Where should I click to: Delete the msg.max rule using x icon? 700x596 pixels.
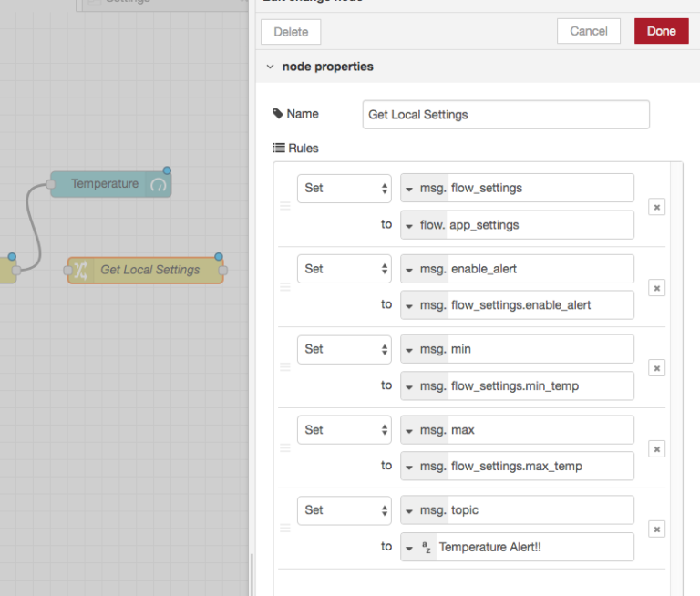point(656,449)
